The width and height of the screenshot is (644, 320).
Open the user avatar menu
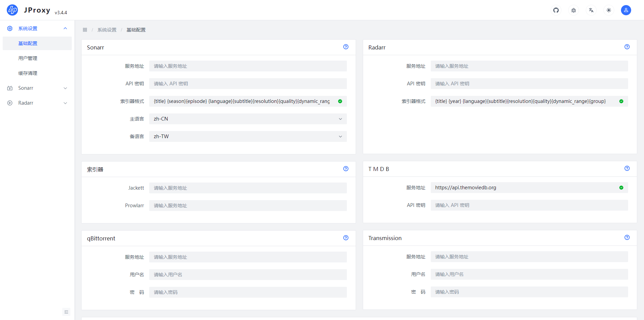(626, 10)
